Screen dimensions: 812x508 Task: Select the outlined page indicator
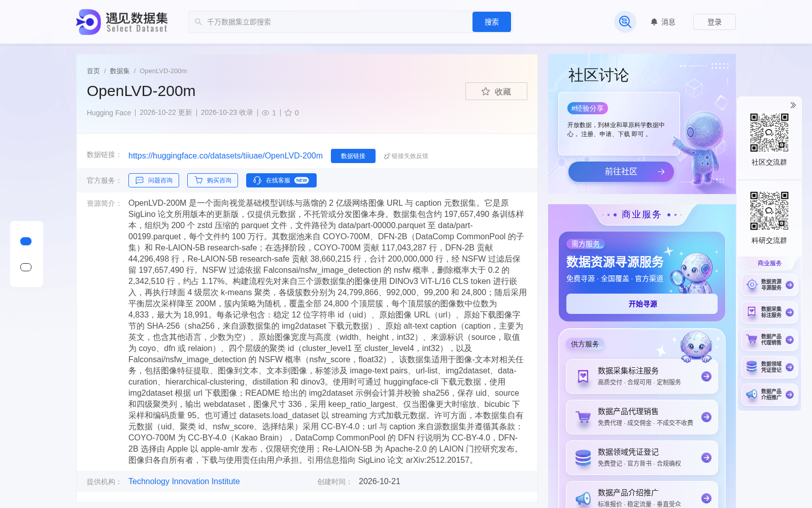point(26,267)
